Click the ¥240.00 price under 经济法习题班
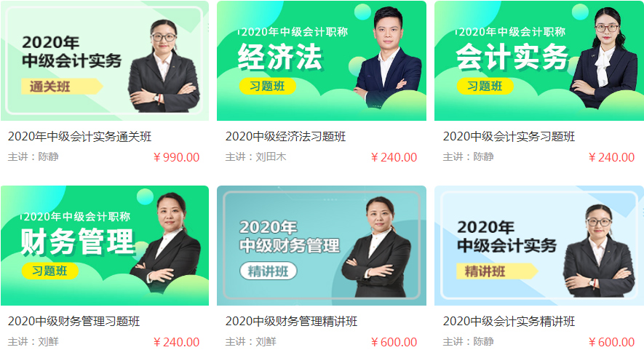The width and height of the screenshot is (644, 358). click(x=394, y=157)
